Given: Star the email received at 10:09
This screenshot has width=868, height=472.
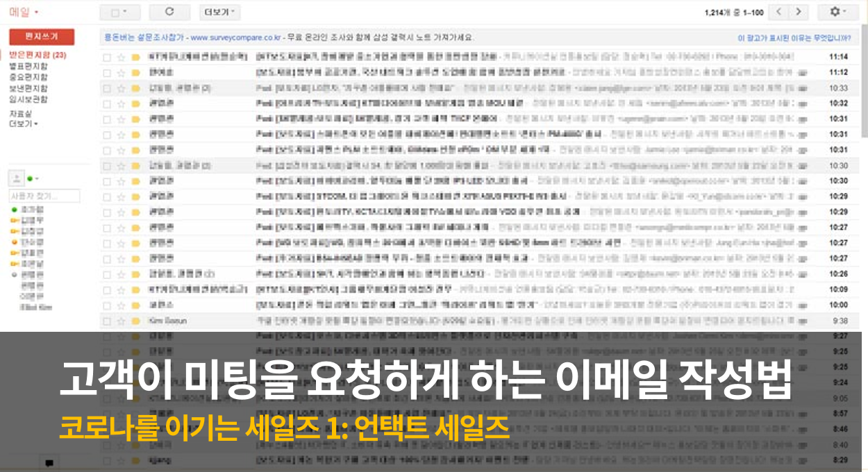Looking at the screenshot, I should click(x=121, y=289).
